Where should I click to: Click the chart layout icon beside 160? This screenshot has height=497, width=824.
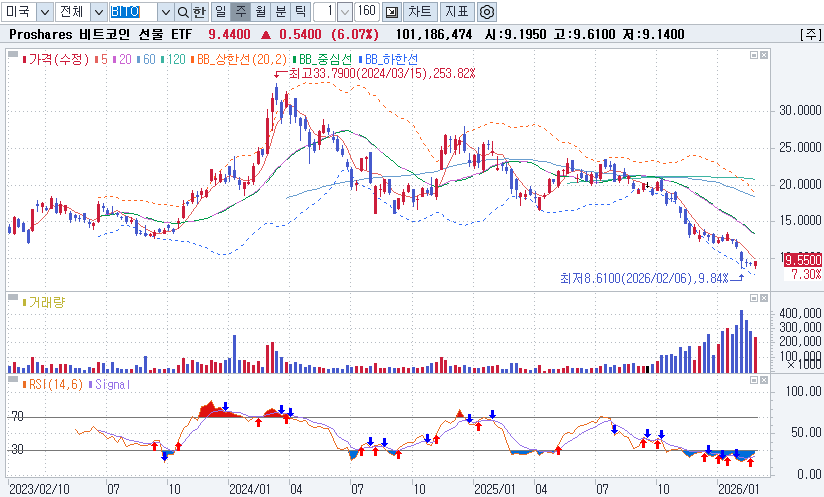click(391, 12)
